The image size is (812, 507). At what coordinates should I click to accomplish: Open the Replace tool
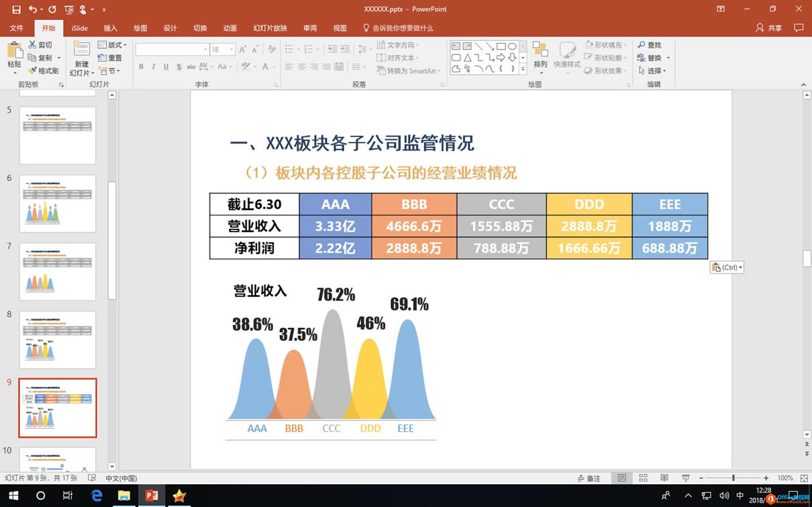click(650, 57)
